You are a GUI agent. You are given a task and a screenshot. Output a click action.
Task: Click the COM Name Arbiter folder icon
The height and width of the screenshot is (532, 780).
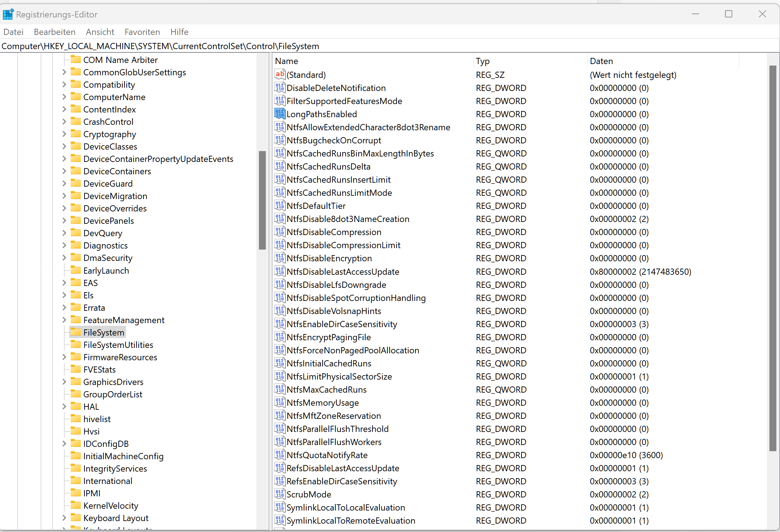(x=76, y=59)
